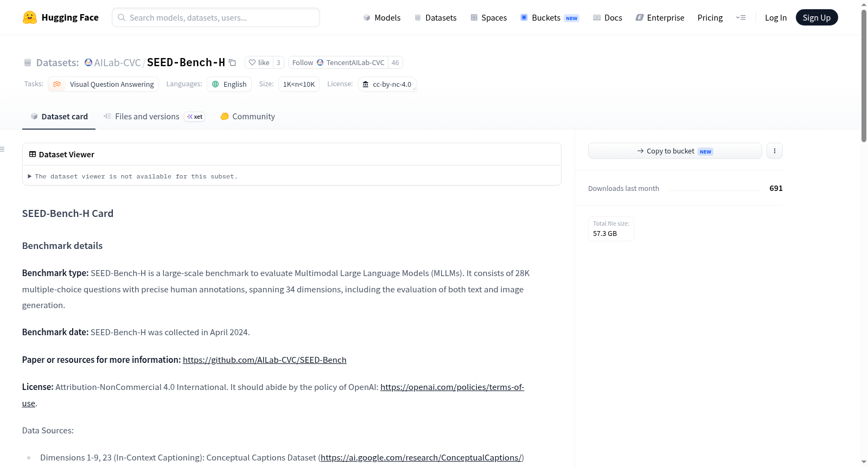
Task: Open the GitHub SEED-Bench repository link
Action: point(265,360)
